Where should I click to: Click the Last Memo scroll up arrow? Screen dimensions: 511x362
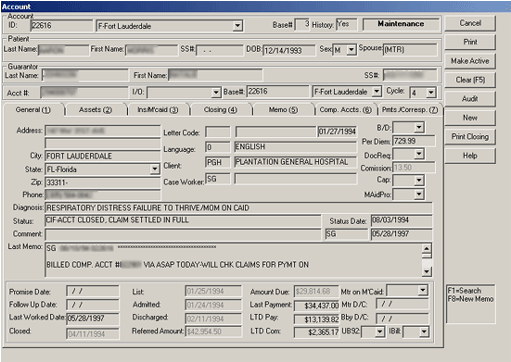427,248
